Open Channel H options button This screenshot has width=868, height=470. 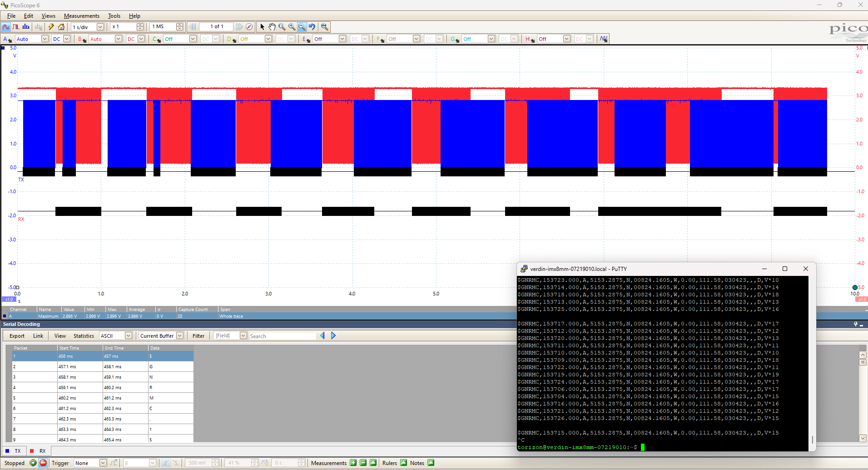pyautogui.click(x=530, y=39)
